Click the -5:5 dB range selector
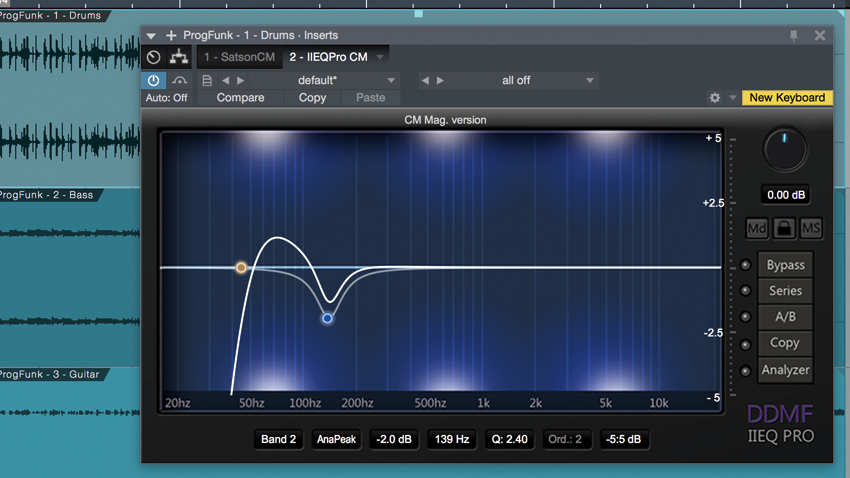This screenshot has width=850, height=478. pos(623,440)
